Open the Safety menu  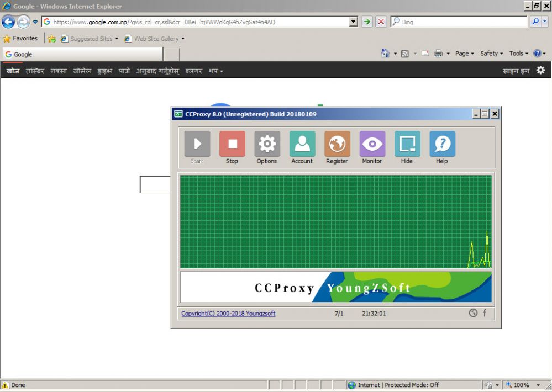pos(491,54)
